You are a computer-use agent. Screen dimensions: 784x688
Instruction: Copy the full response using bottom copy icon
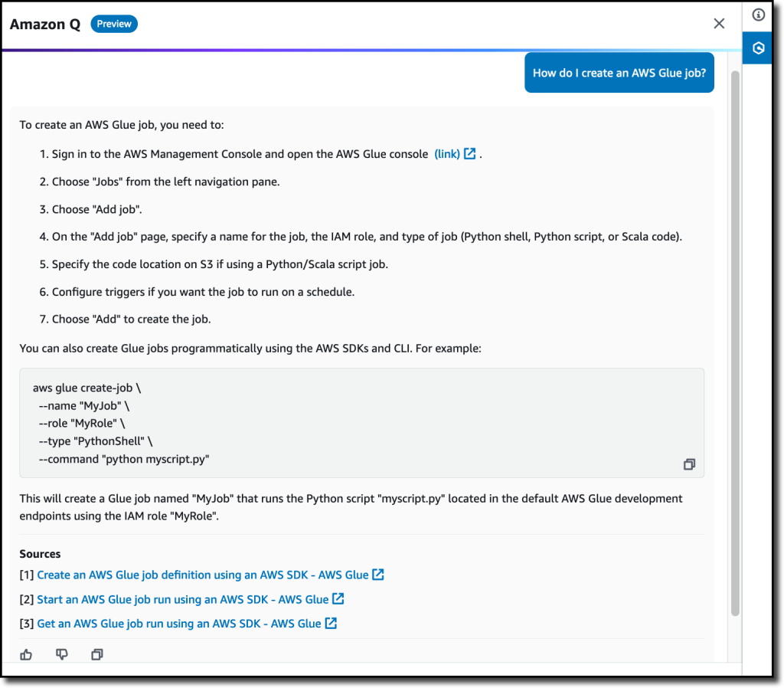click(97, 654)
